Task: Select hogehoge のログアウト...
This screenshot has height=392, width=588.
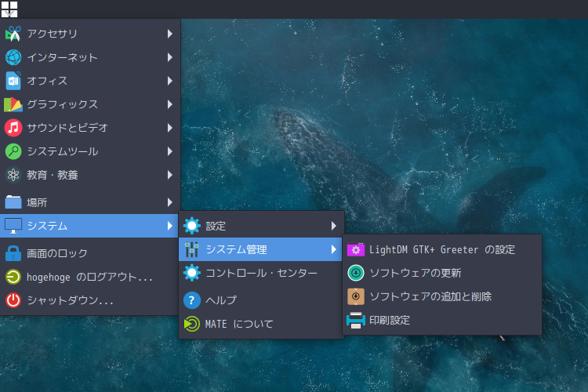Action: pyautogui.click(x=89, y=278)
